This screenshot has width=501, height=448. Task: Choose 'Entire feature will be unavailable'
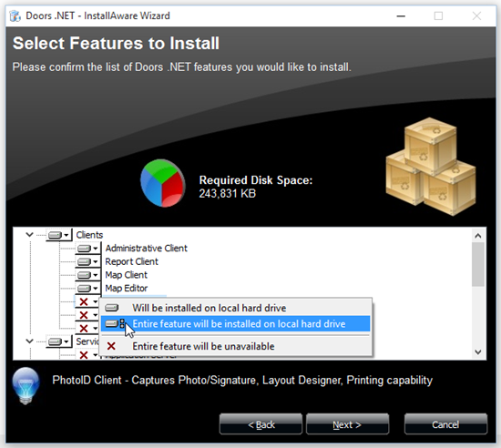pos(236,346)
